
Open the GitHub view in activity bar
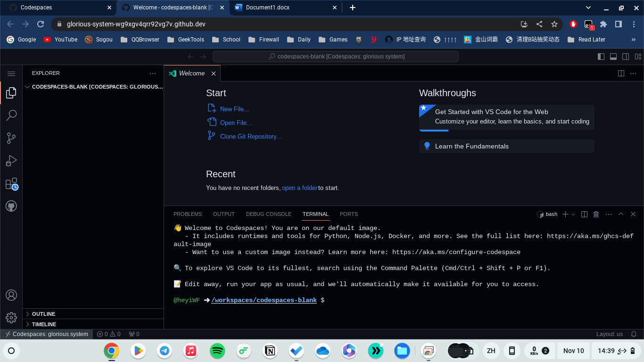(11, 206)
